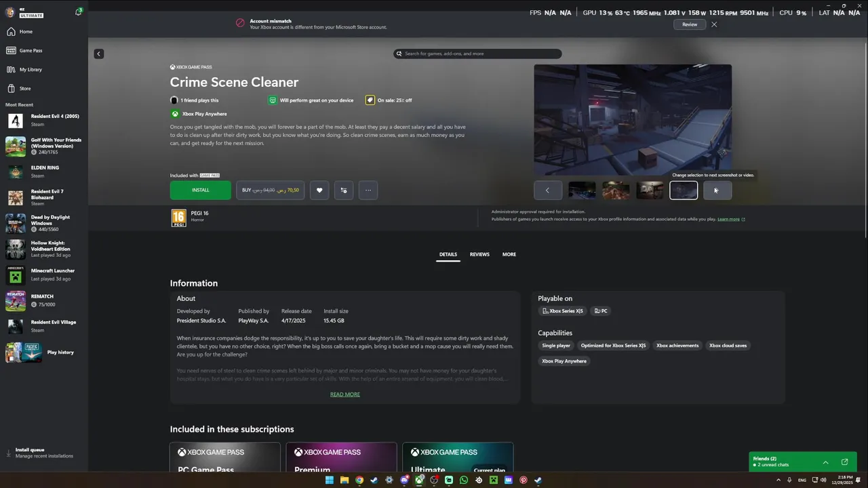Click next screenshot arrow button
The image size is (868, 488).
[717, 190]
